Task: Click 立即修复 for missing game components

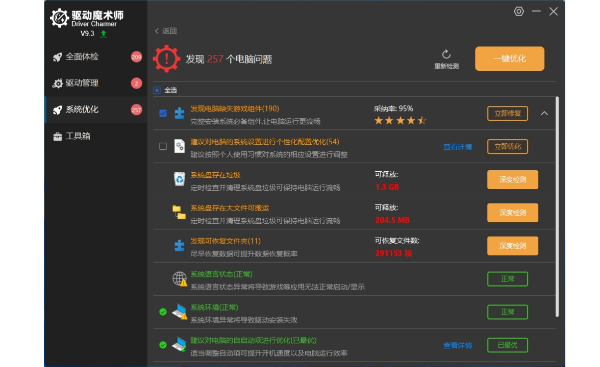Action: (507, 113)
